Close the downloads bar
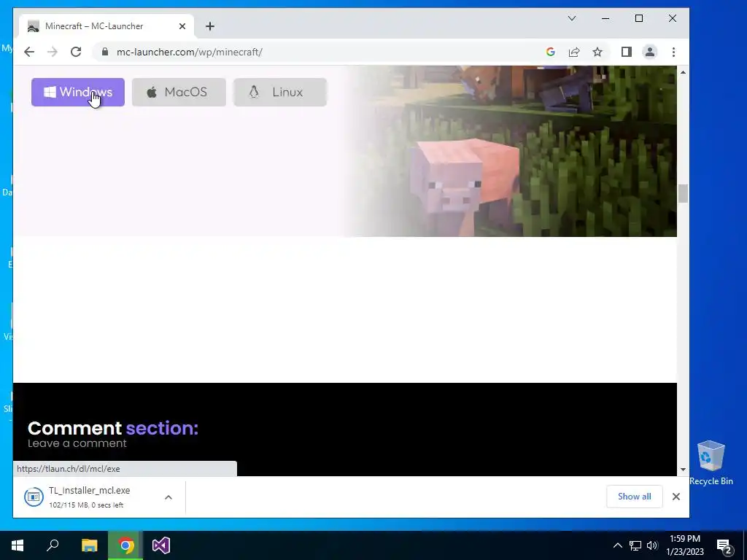The height and width of the screenshot is (560, 747). [x=676, y=496]
